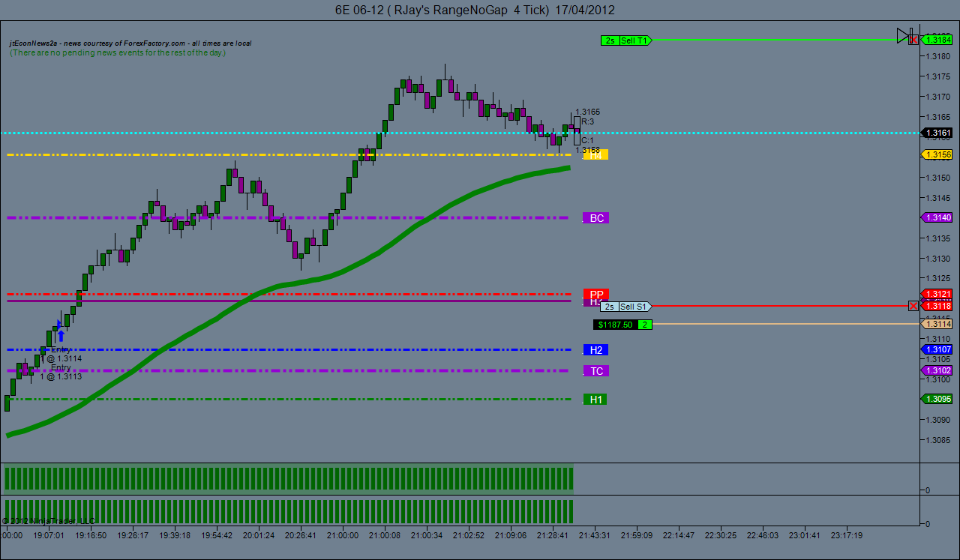This screenshot has height=560, width=960.
Task: Click the 19:07:01 time axis label
Action: 49,536
